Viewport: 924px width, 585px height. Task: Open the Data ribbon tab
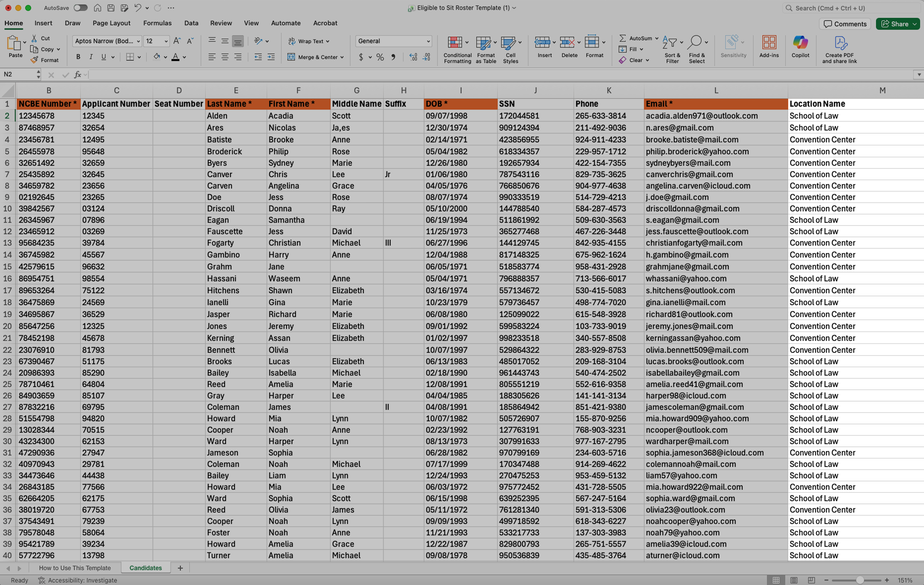tap(191, 23)
